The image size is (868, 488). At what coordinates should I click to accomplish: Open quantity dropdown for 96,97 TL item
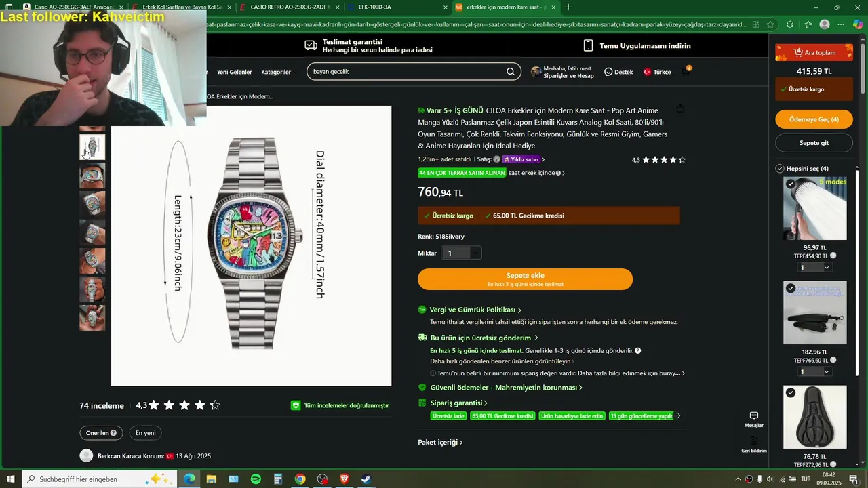[x=814, y=267]
